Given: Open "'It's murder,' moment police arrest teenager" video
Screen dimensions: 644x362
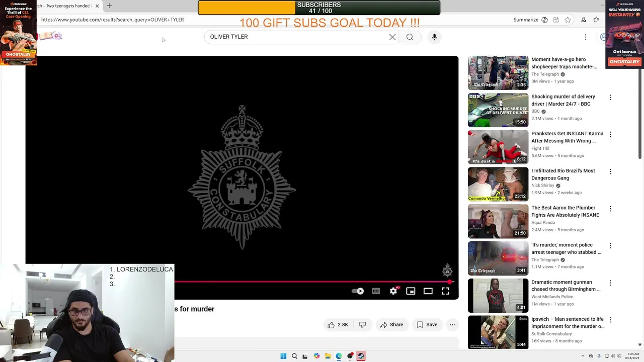Looking at the screenshot, I should pyautogui.click(x=566, y=249).
